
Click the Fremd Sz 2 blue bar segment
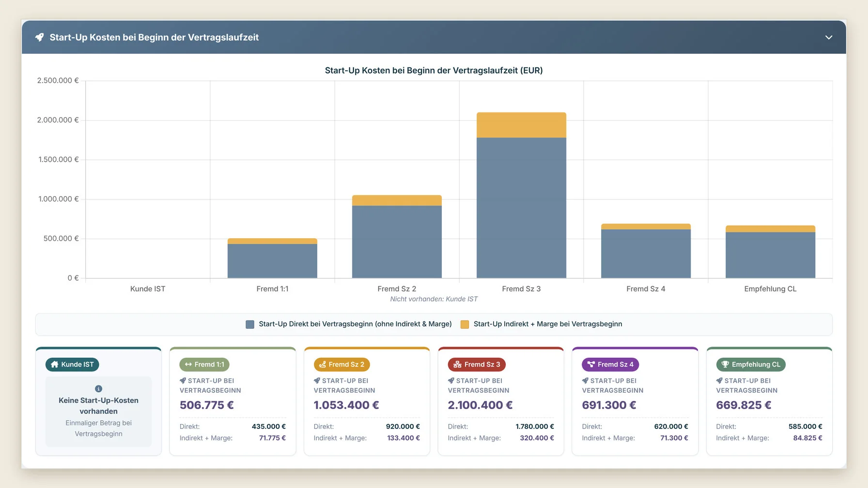click(x=397, y=242)
